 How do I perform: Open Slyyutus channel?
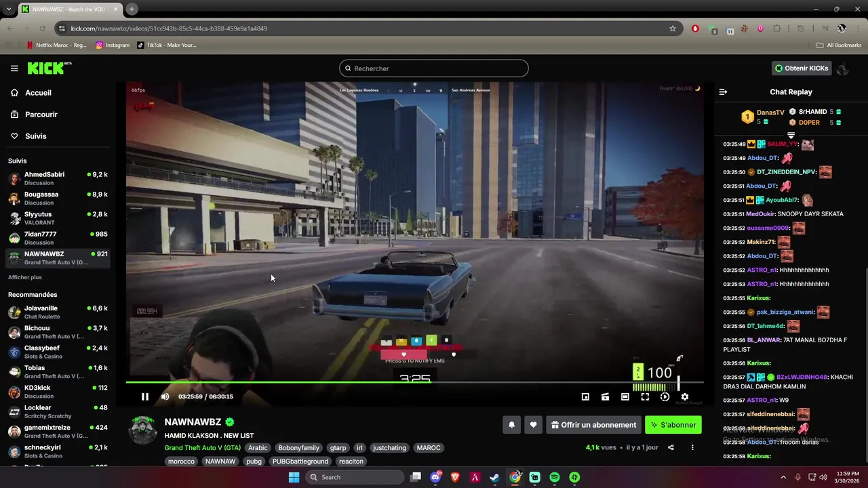tap(58, 218)
